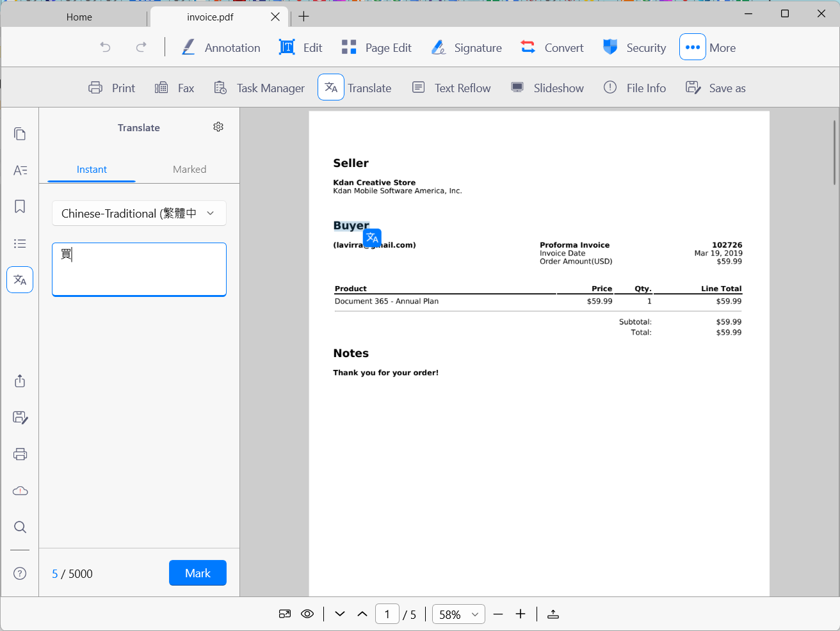Click the Print toolbar button
The image size is (840, 631).
112,88
